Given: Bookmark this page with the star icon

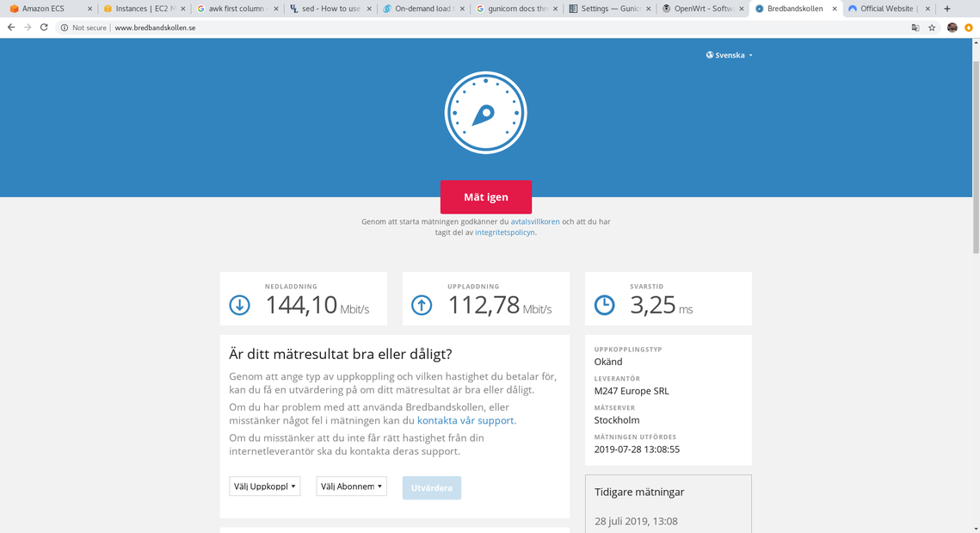Looking at the screenshot, I should tap(932, 28).
